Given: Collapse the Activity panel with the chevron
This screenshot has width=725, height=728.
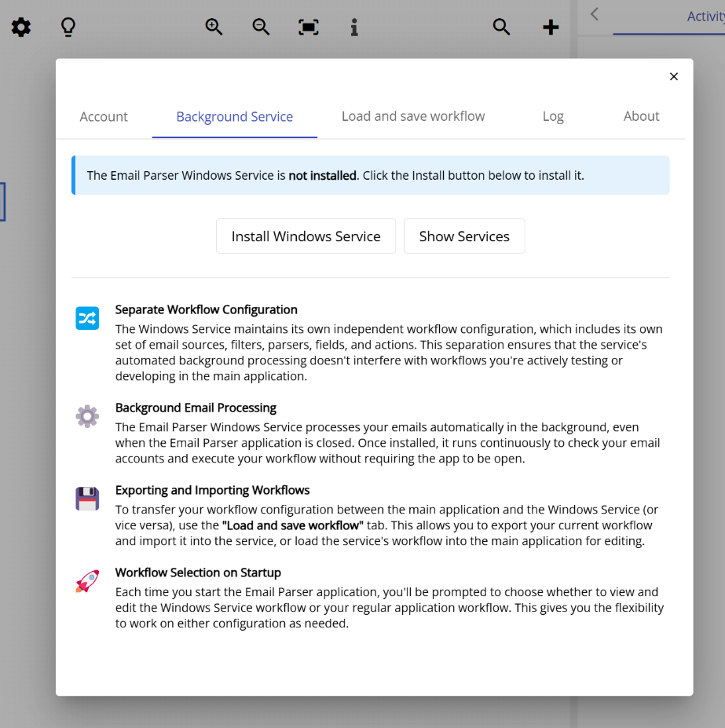Looking at the screenshot, I should click(594, 13).
